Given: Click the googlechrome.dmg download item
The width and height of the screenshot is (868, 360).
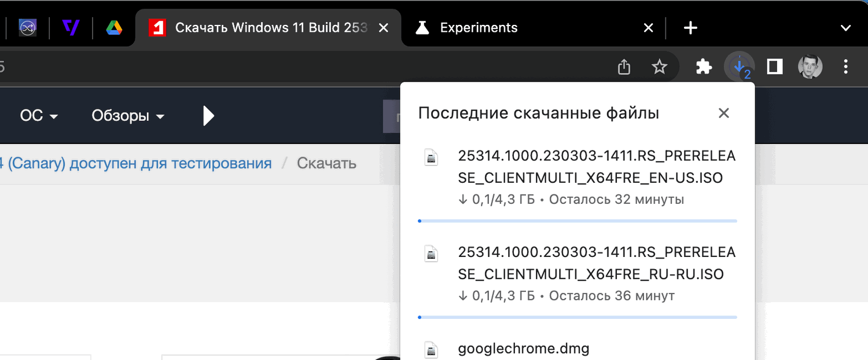Looking at the screenshot, I should point(523,349).
